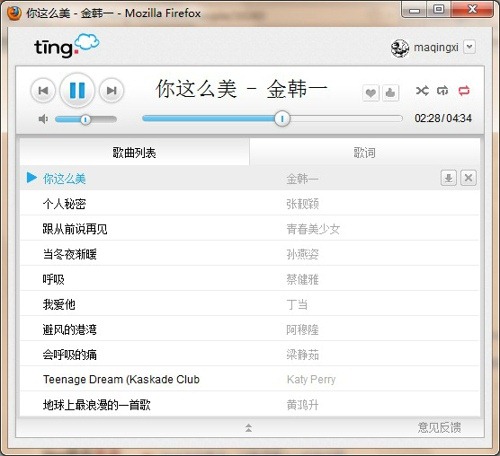
Task: Click artist name 黄鸿升
Action: pyautogui.click(x=303, y=405)
